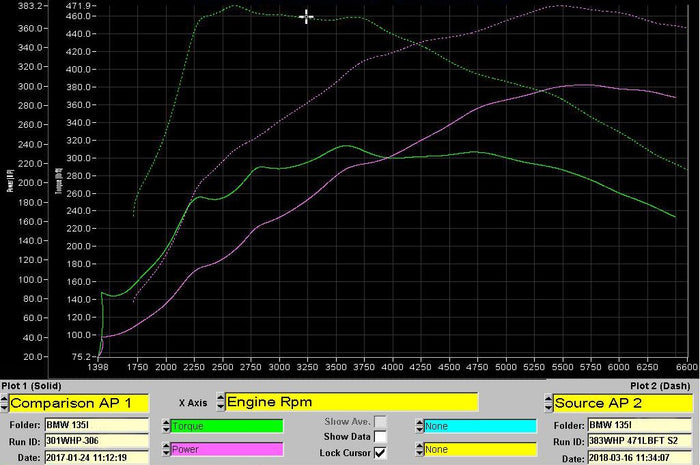The width and height of the screenshot is (700, 465).
Task: Click the spinner arrows beside Source AP 2
Action: click(x=549, y=402)
